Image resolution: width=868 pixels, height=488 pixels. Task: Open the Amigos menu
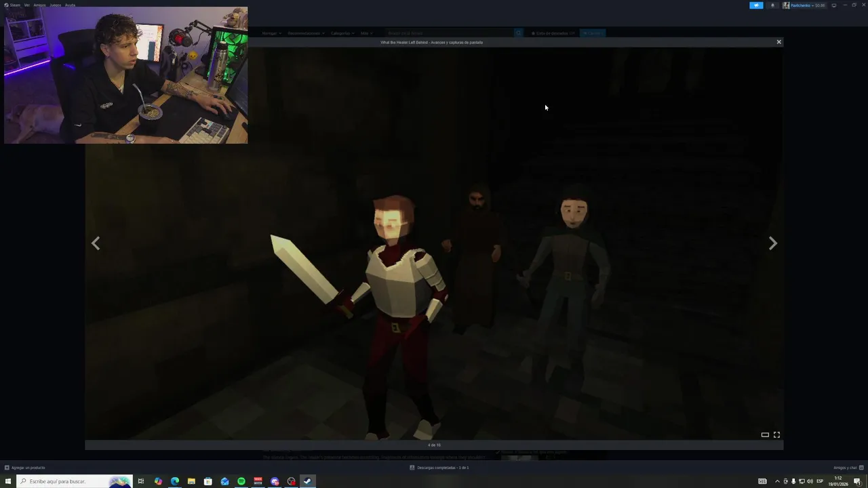click(x=39, y=5)
